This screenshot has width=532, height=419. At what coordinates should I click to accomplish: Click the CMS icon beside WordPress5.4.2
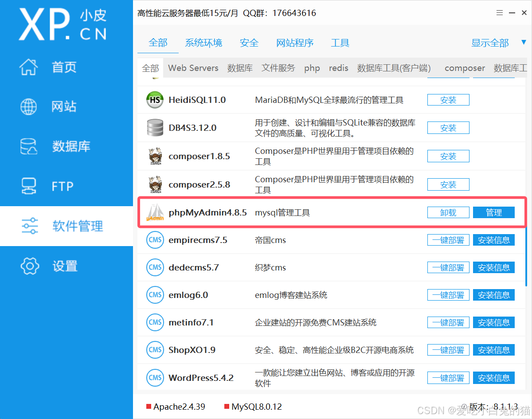click(x=155, y=378)
